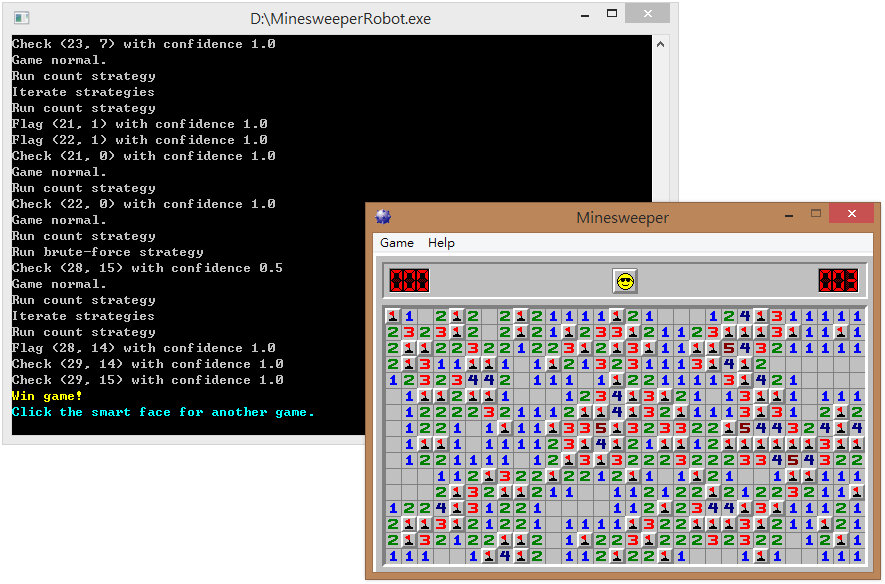
Task: Click the cell at the grid's bottom-right corner
Action: coord(857,556)
